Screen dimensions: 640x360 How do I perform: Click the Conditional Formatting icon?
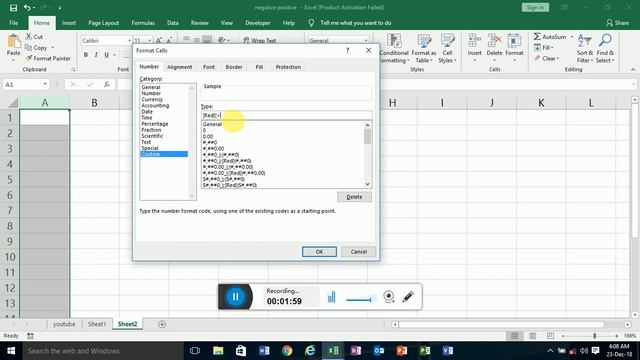(x=394, y=41)
